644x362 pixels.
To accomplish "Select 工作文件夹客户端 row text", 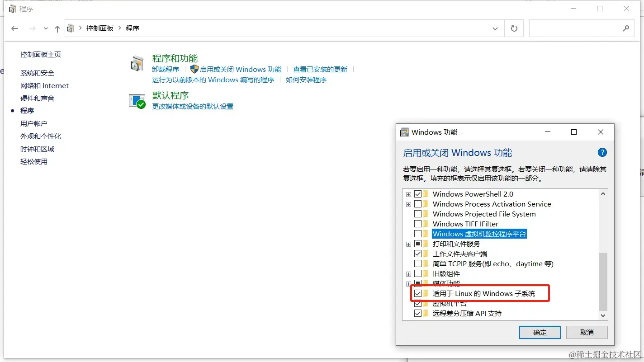I will pyautogui.click(x=460, y=254).
